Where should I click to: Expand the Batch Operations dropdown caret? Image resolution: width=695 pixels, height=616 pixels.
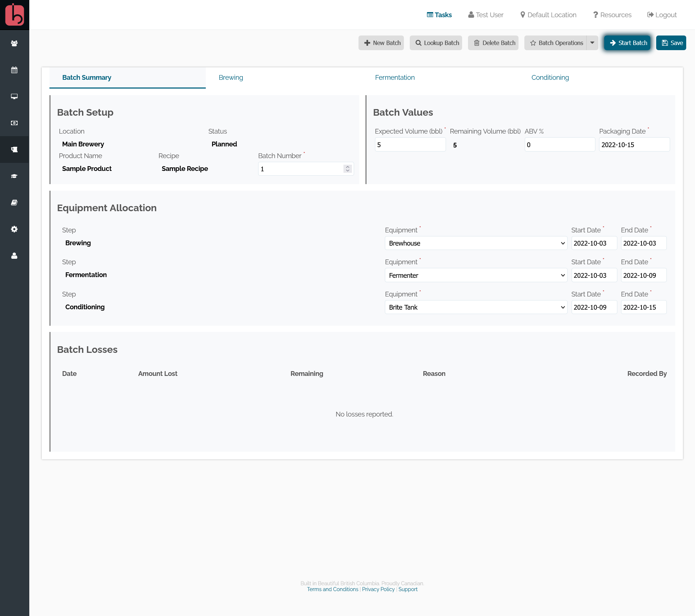pos(592,43)
